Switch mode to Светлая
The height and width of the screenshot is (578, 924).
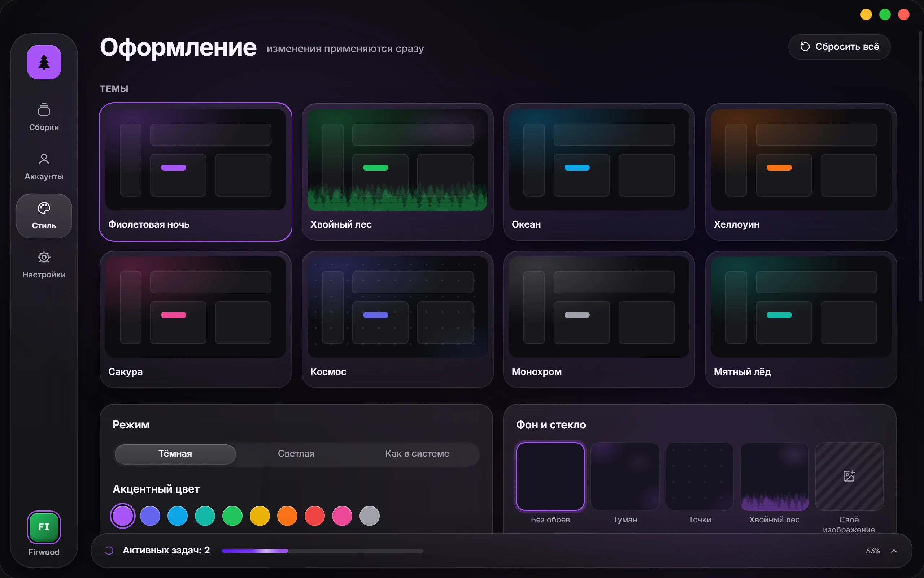pos(296,454)
